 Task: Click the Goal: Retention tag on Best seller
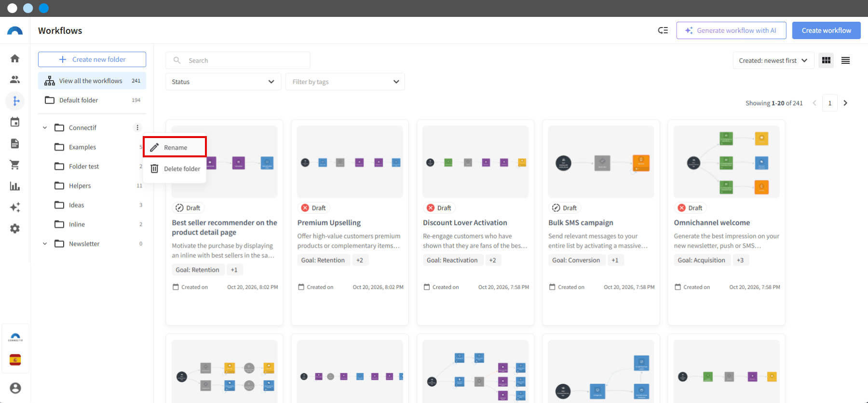coord(198,270)
